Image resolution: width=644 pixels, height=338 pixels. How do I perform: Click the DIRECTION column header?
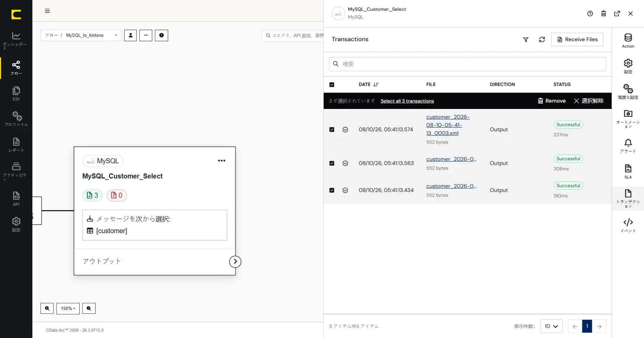(x=502, y=84)
